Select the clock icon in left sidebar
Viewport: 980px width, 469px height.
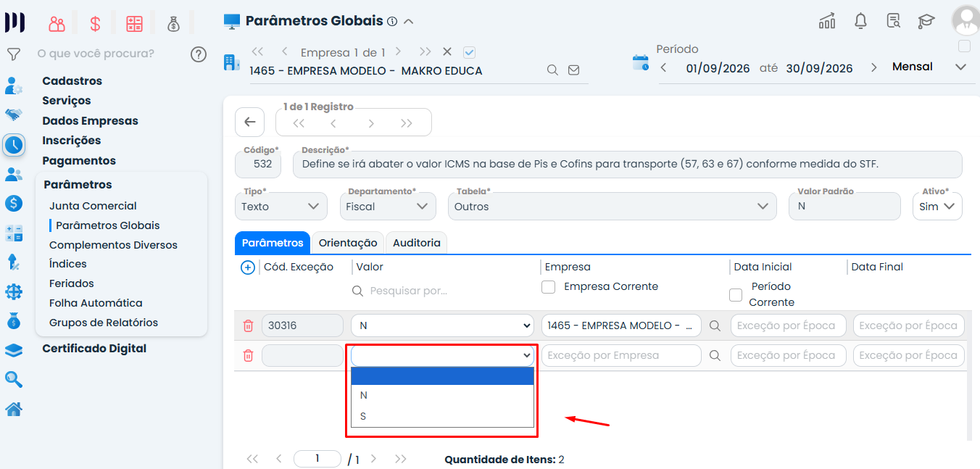(14, 144)
